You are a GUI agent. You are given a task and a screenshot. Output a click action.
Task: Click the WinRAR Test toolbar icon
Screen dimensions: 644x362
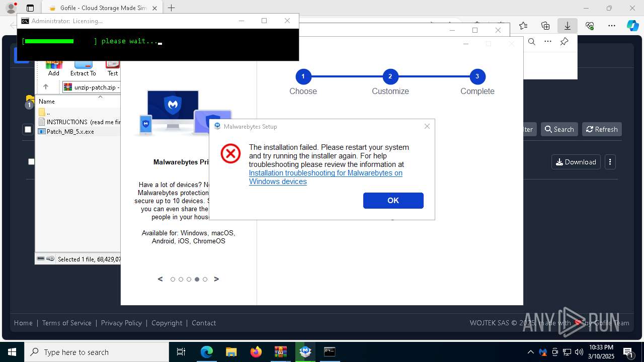pos(113,68)
